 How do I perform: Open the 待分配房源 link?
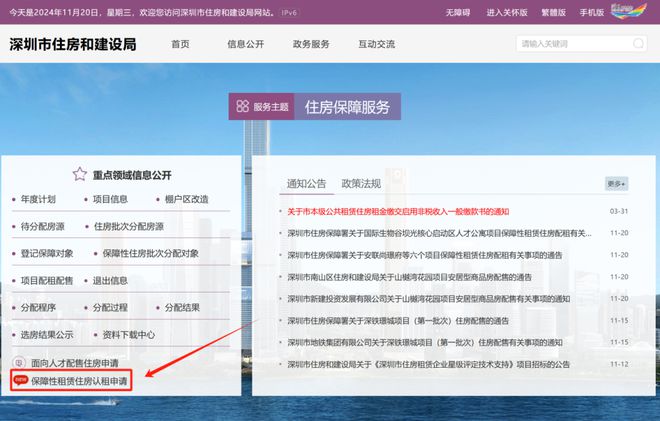coord(43,226)
